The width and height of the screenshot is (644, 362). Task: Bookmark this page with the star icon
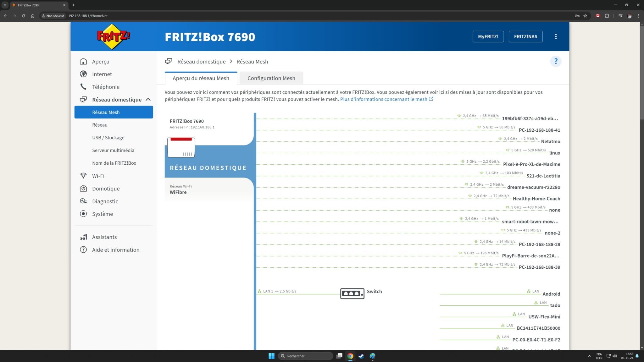click(585, 16)
